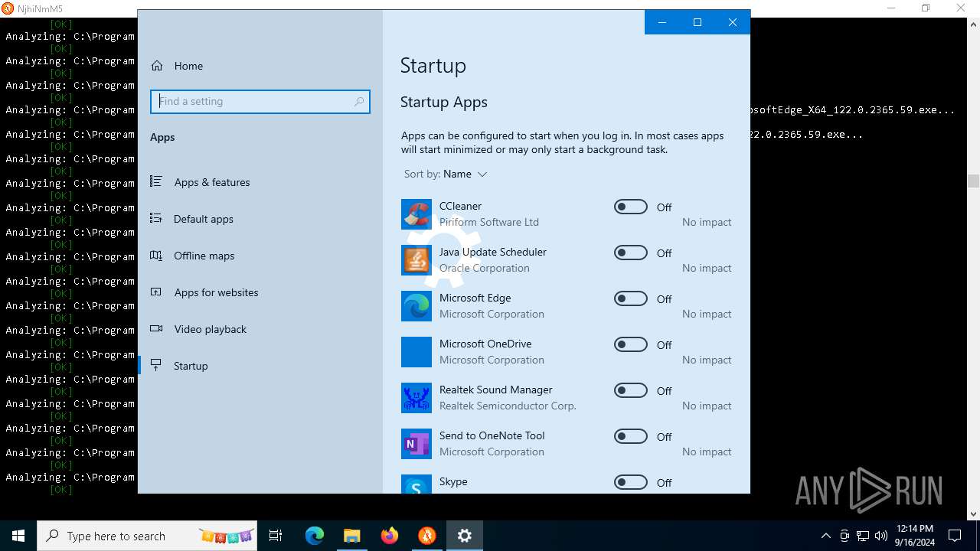The height and width of the screenshot is (551, 980).
Task: Toggle Java Update Scheduler startup switch
Action: coord(631,253)
